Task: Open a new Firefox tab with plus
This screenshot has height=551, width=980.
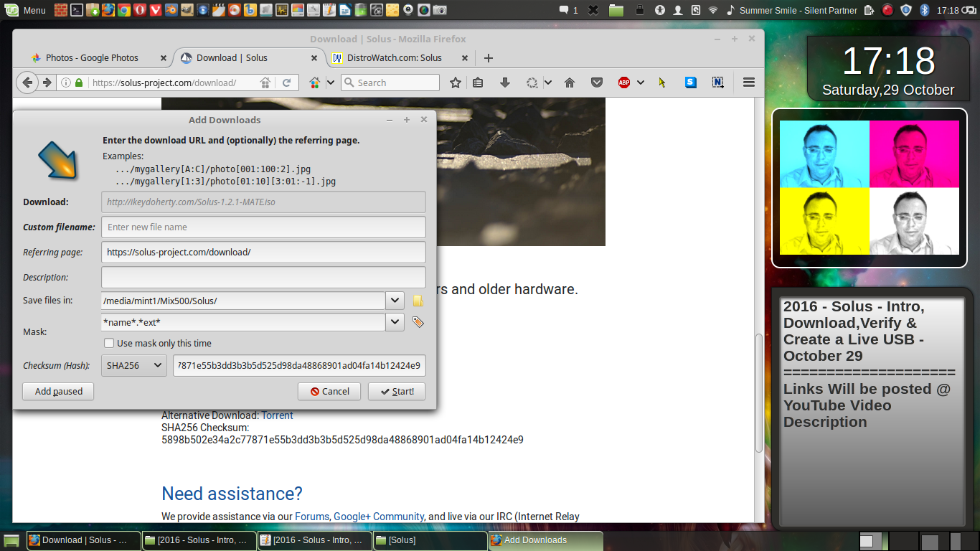Action: click(x=489, y=57)
